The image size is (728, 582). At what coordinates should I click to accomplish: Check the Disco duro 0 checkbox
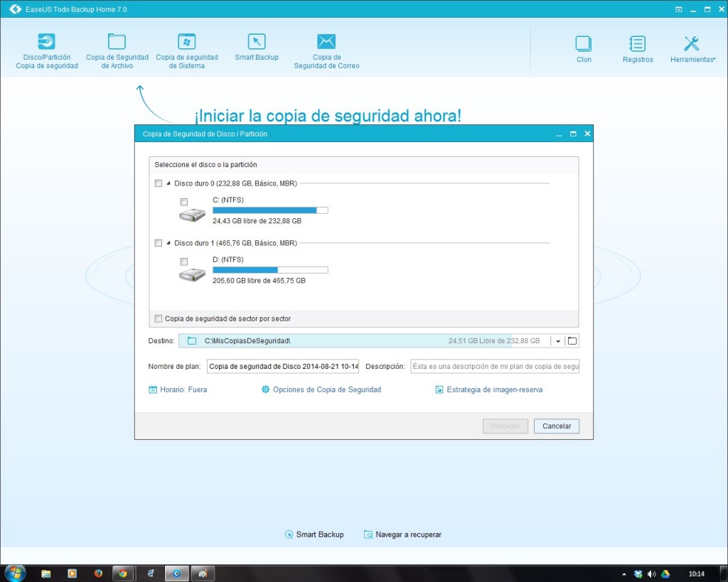159,183
